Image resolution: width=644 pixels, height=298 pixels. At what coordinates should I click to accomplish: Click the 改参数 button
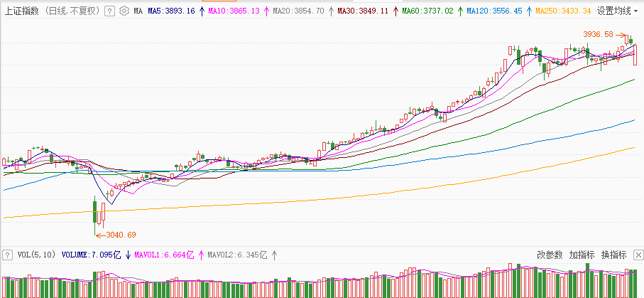tap(549, 255)
